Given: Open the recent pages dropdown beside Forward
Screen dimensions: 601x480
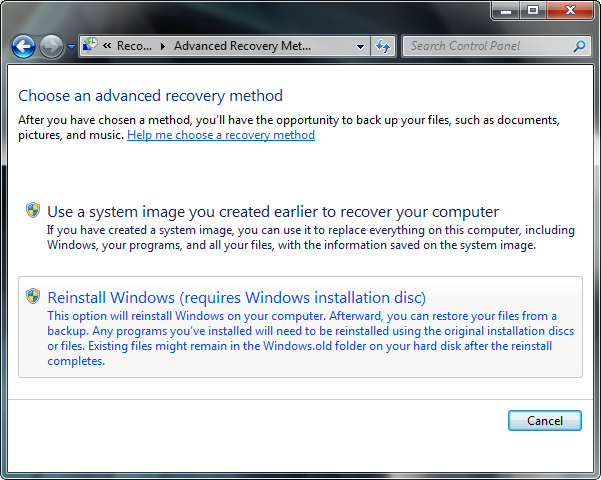Looking at the screenshot, I should [71, 47].
